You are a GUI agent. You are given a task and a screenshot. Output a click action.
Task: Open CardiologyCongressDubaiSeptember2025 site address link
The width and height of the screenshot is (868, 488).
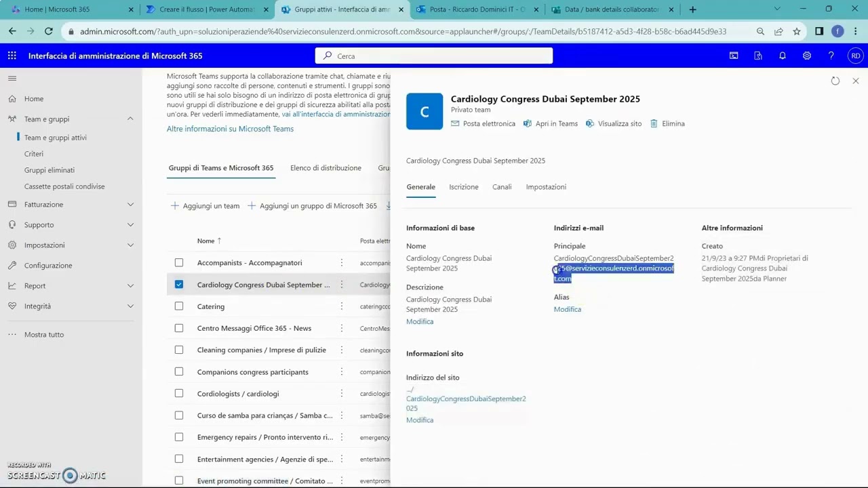[466, 403]
